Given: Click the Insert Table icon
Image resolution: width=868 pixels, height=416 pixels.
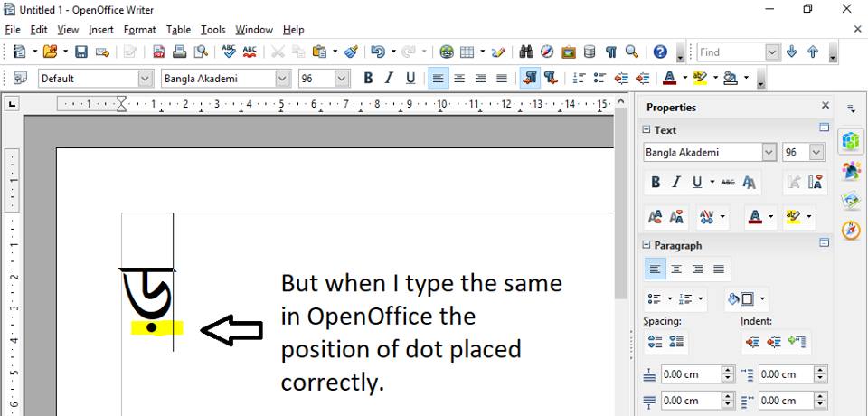Looking at the screenshot, I should click(467, 52).
